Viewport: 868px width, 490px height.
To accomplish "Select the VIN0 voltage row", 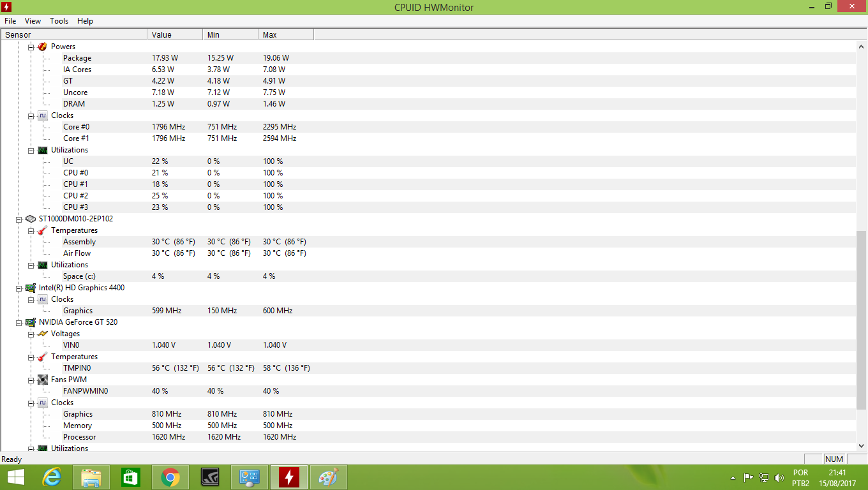I will point(428,345).
